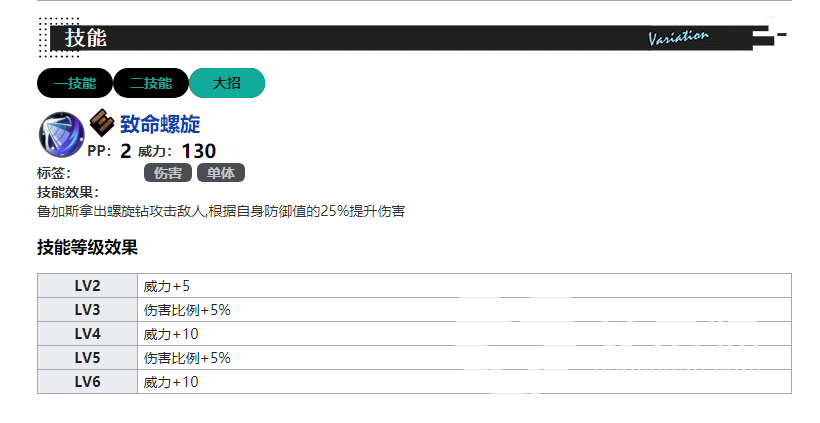This screenshot has height=423, width=820.
Task: Click the 技能 section header title
Action: [86, 38]
